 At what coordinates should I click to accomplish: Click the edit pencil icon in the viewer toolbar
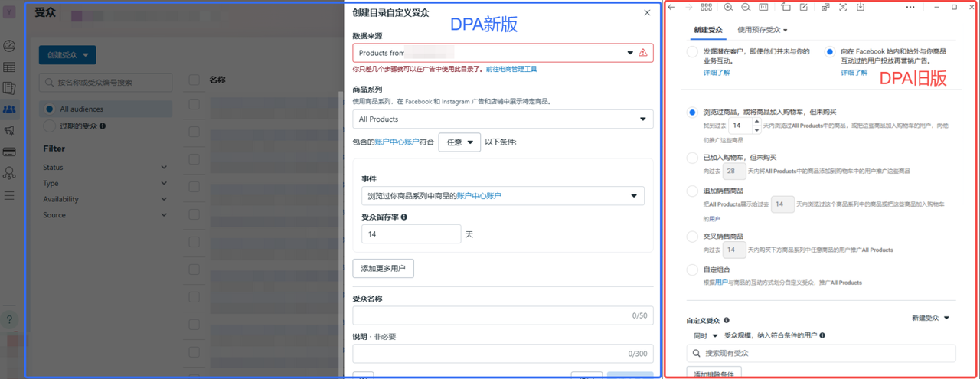point(804,7)
